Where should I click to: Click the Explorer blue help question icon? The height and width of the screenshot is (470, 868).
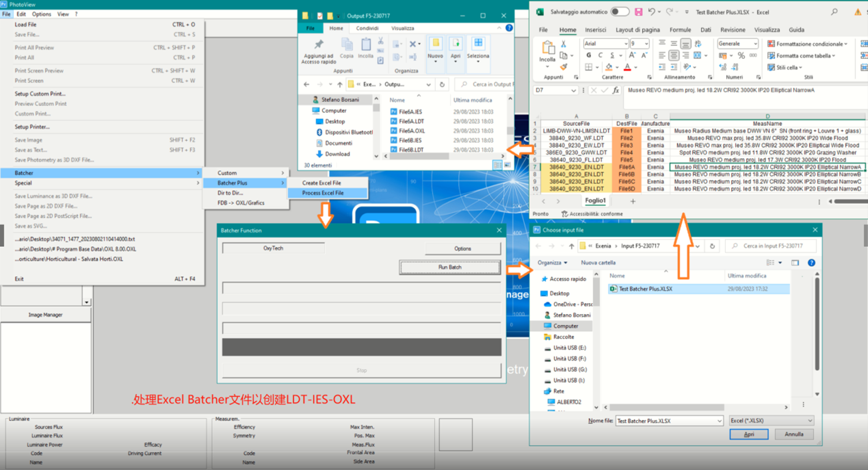[509, 28]
